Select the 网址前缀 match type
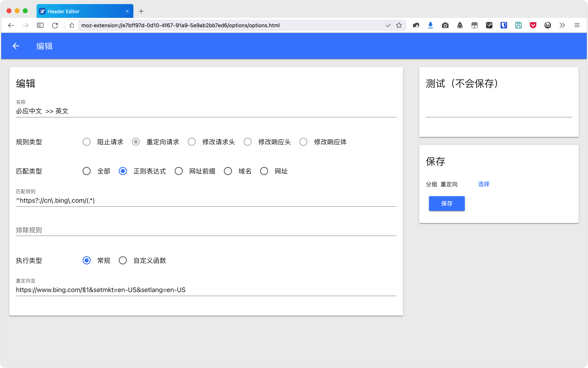This screenshot has height=368, width=588. pyautogui.click(x=179, y=171)
